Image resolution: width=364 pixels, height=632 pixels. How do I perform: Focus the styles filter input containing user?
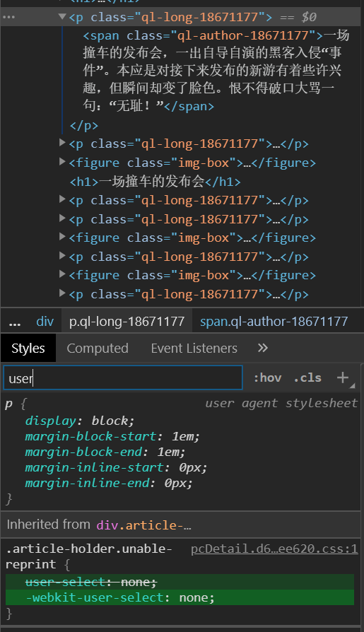point(123,378)
